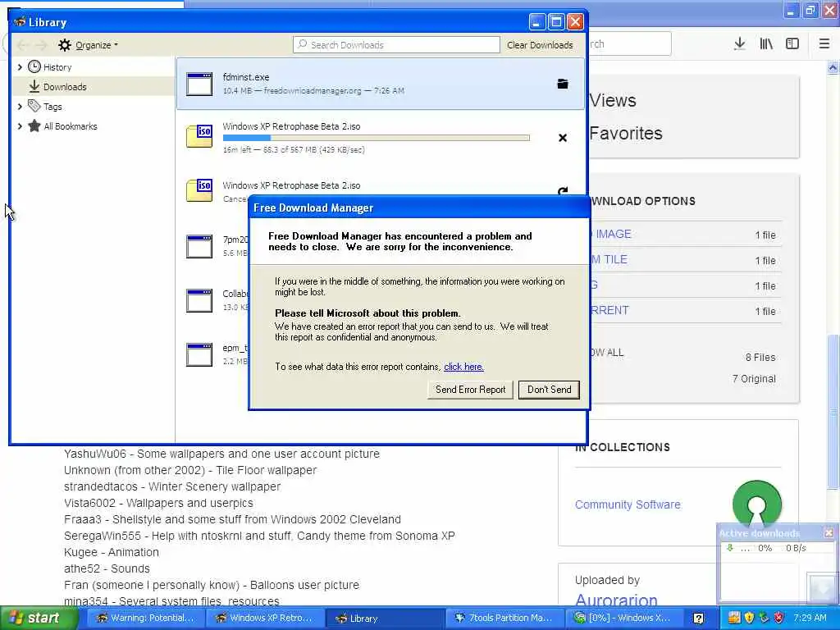Viewport: 840px width, 630px height.
Task: Click the All Bookmarks star icon
Action: (x=34, y=126)
